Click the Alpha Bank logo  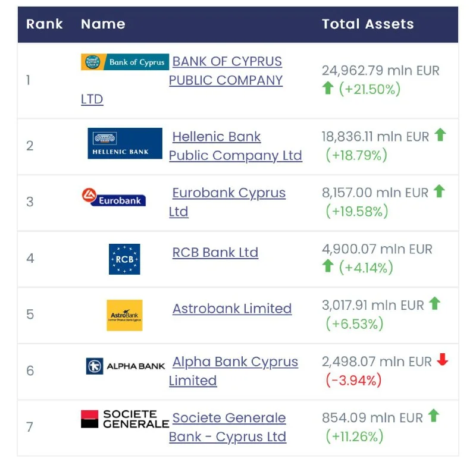pyautogui.click(x=126, y=366)
